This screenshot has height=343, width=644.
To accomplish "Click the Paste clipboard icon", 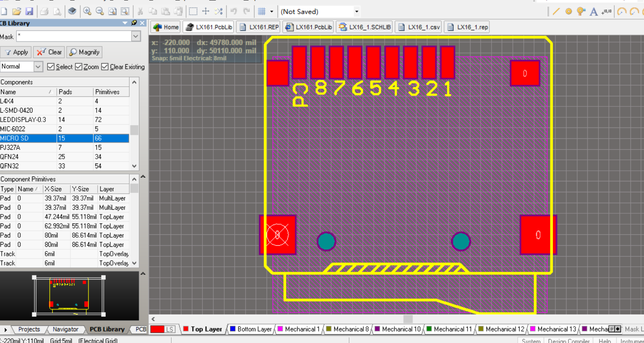I will coord(165,11).
